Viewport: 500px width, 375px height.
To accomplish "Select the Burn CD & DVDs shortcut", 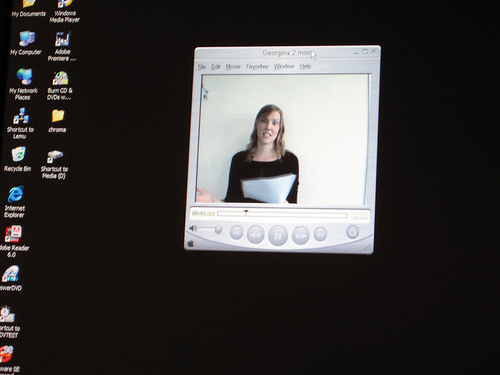I will click(60, 86).
